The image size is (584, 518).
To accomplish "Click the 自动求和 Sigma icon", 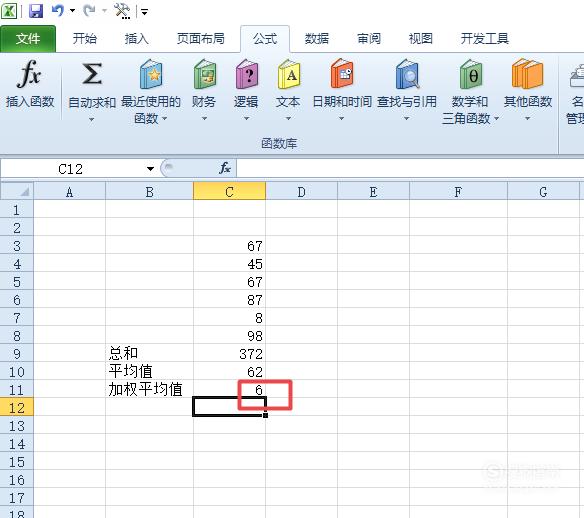I will 92,74.
